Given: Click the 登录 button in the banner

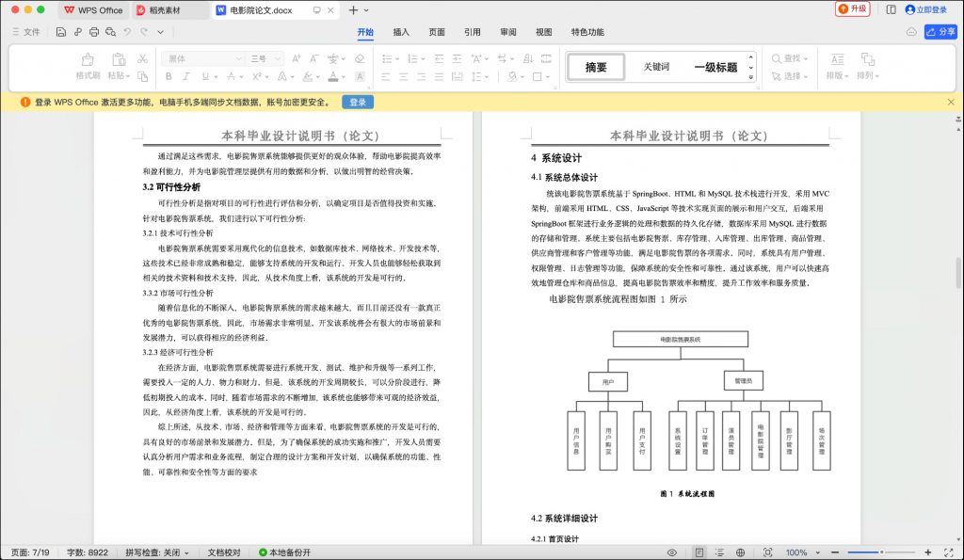Looking at the screenshot, I should (357, 102).
